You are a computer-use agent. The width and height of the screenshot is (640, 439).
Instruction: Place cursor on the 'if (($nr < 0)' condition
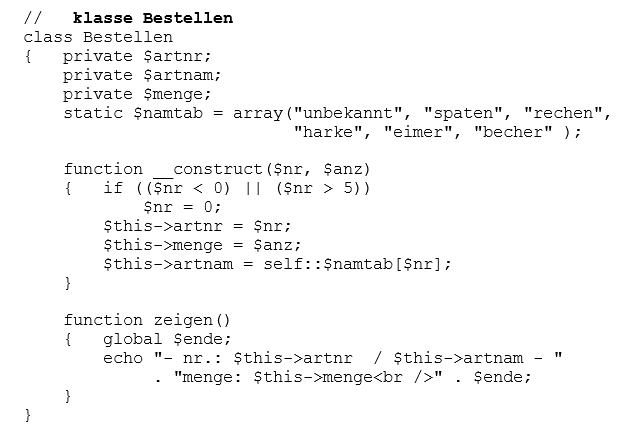(x=172, y=188)
